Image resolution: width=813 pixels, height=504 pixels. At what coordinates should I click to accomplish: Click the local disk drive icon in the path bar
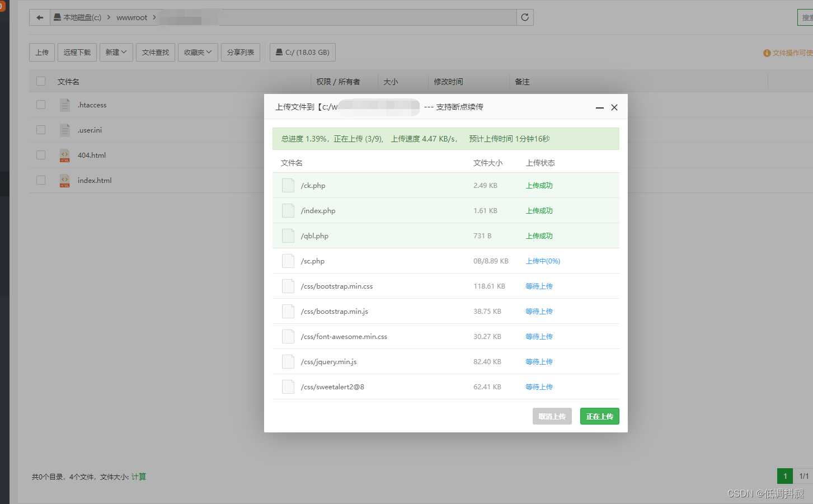coord(57,17)
